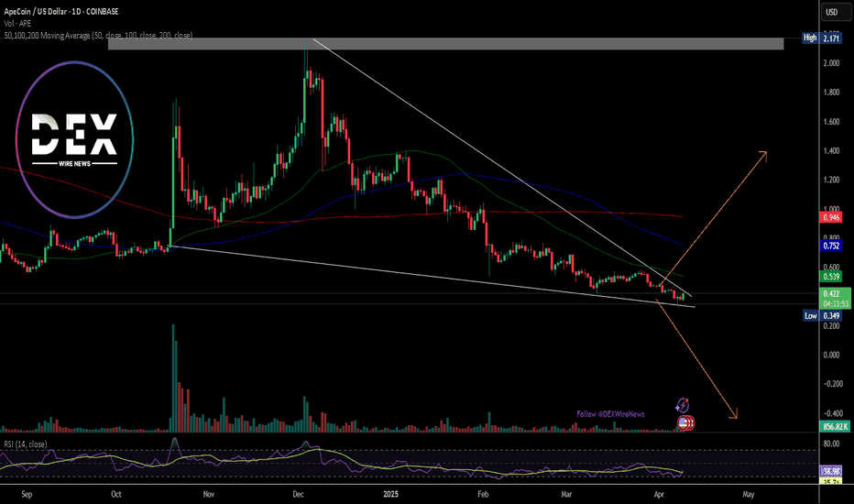
Task: Click the 2.000 price scale value
Action: 832,63
